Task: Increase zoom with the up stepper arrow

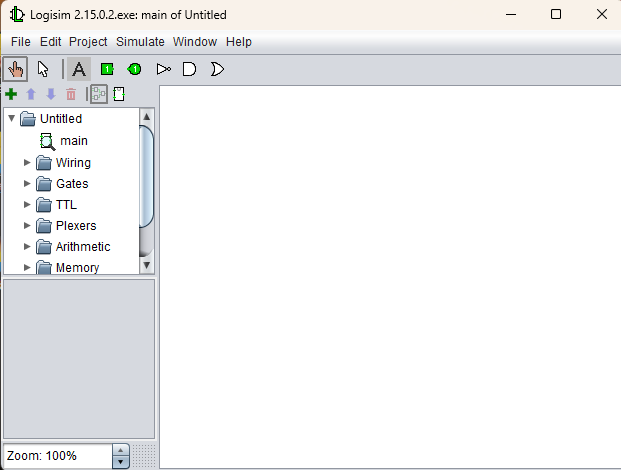Action: point(120,451)
